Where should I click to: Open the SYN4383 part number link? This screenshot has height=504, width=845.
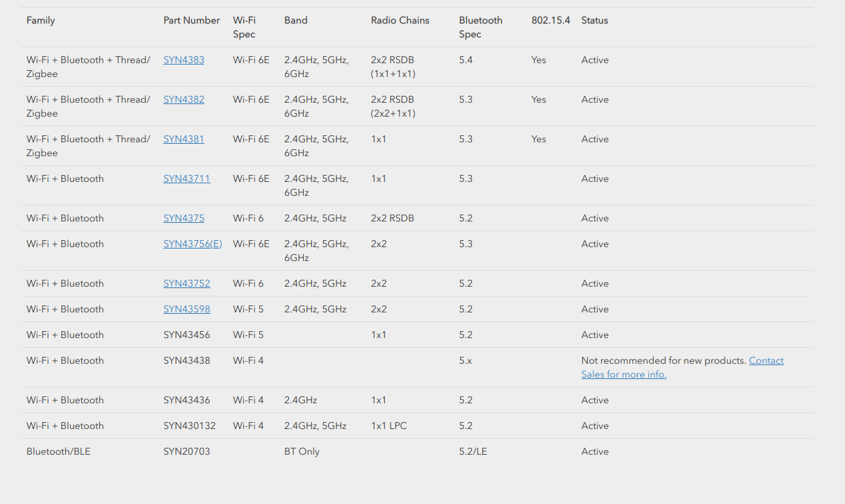point(183,60)
